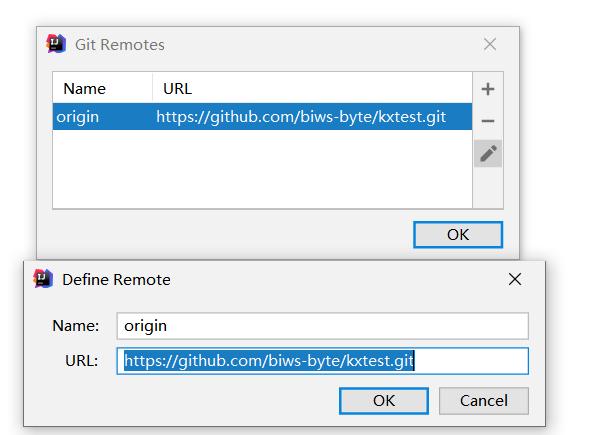The height and width of the screenshot is (435, 611).
Task: Confirm with OK in the Define Remote dialog
Action: (x=384, y=401)
